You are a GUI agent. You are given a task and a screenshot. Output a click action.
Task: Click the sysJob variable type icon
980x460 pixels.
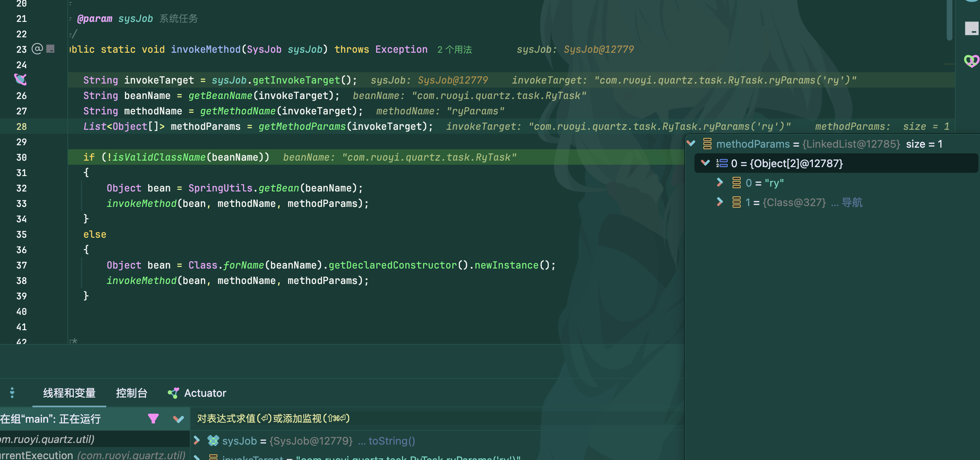tap(213, 441)
